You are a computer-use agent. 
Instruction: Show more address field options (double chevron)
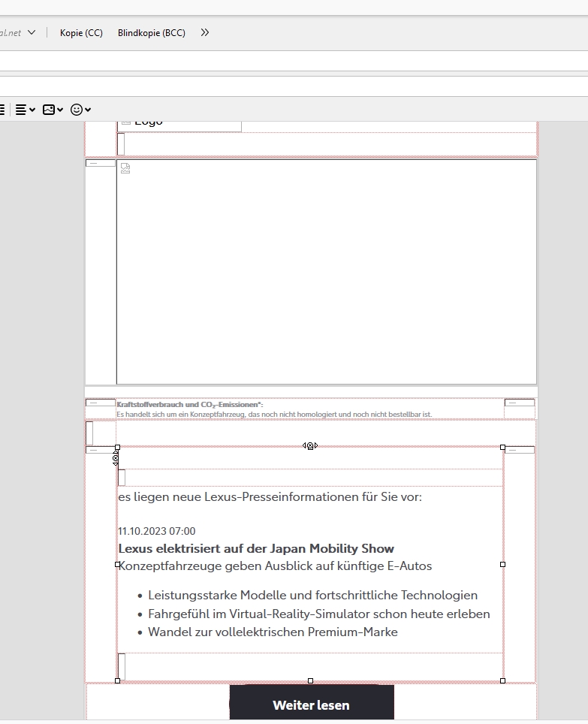205,33
